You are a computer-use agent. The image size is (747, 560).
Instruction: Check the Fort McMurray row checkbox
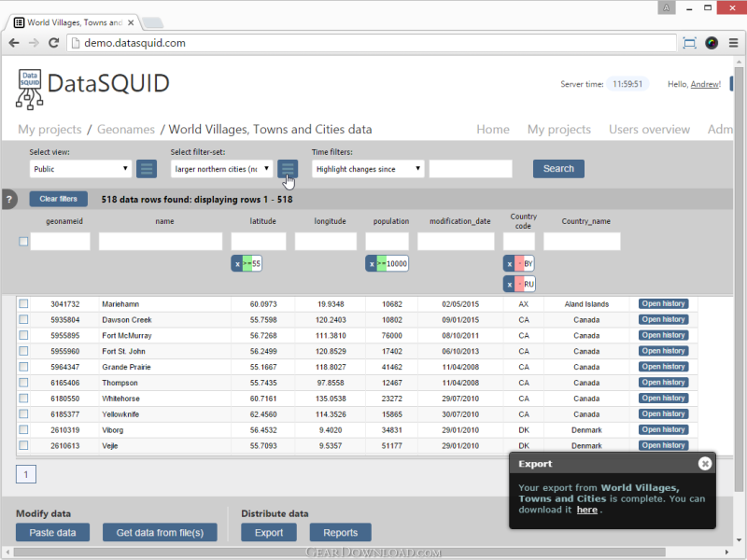23,335
